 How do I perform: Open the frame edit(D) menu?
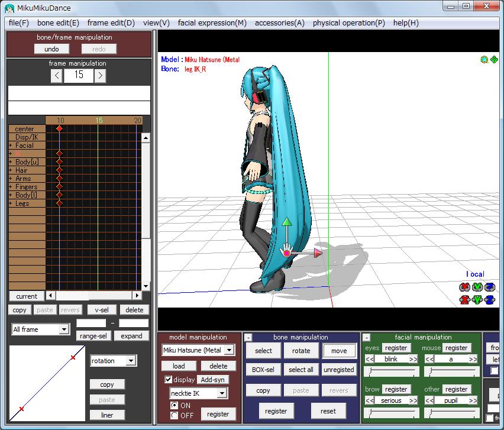111,23
